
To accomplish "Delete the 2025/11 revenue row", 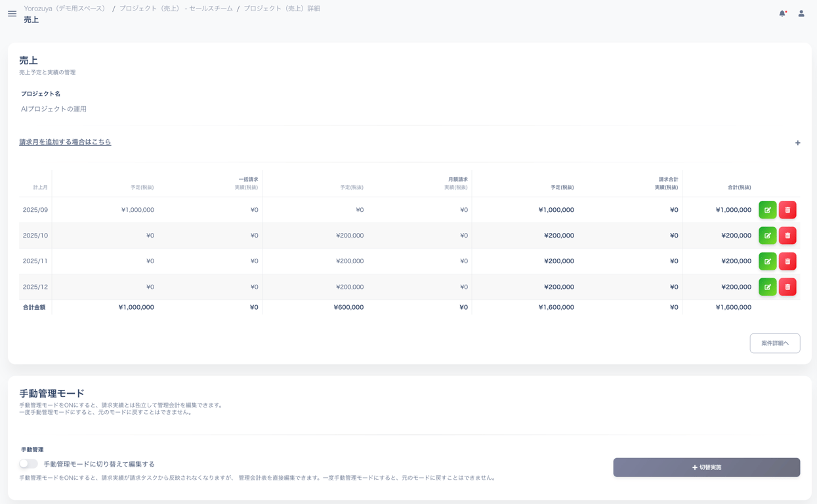I will tap(787, 261).
